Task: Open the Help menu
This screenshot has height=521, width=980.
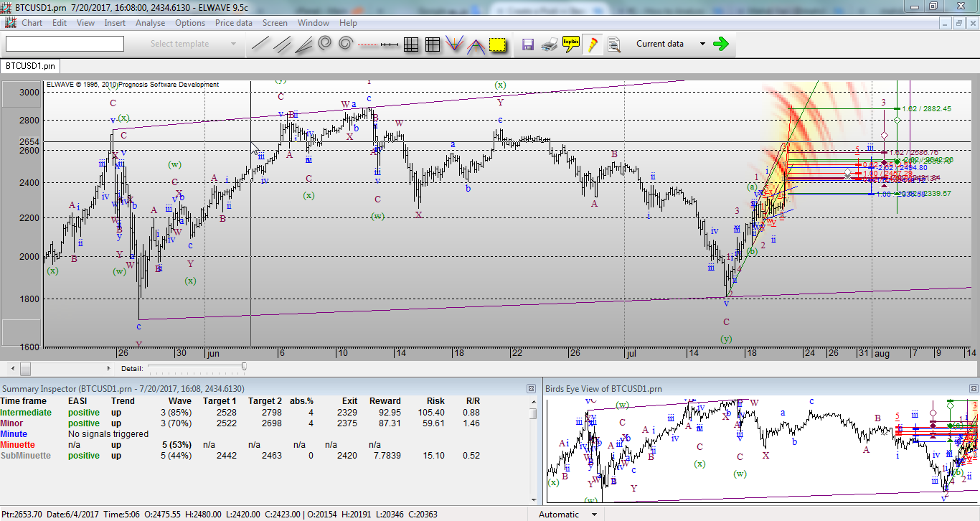Action: [x=348, y=22]
